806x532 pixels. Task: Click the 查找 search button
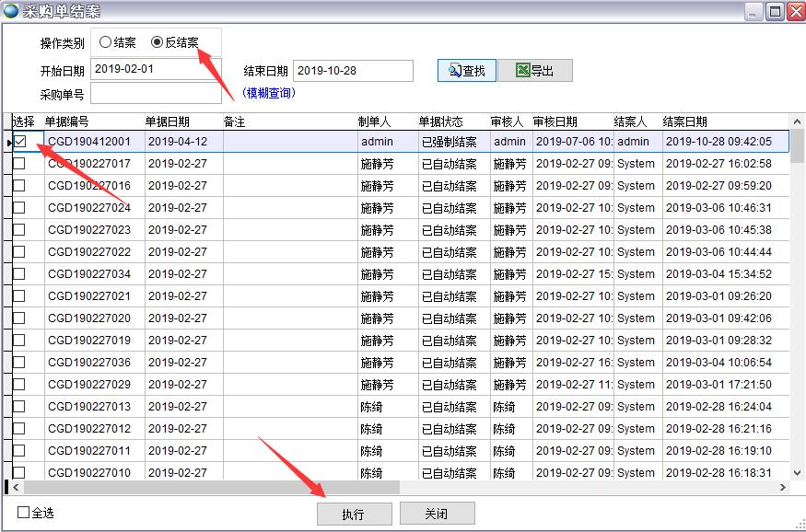[x=466, y=71]
